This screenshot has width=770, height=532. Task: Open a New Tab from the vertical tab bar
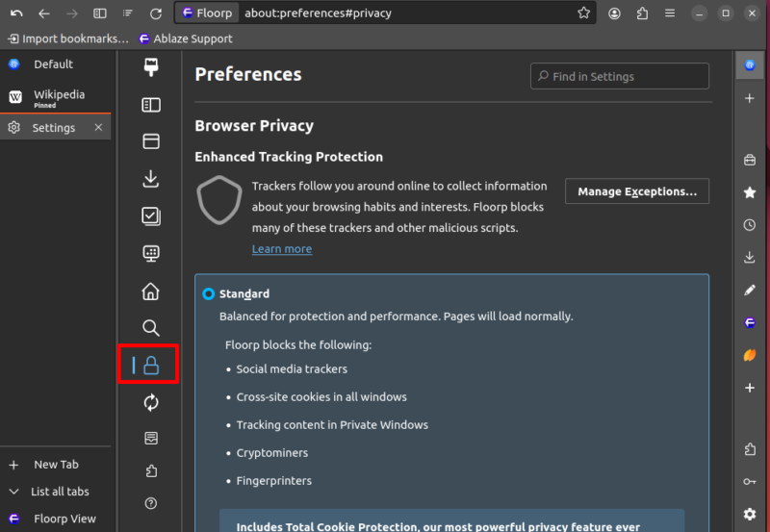[55, 465]
